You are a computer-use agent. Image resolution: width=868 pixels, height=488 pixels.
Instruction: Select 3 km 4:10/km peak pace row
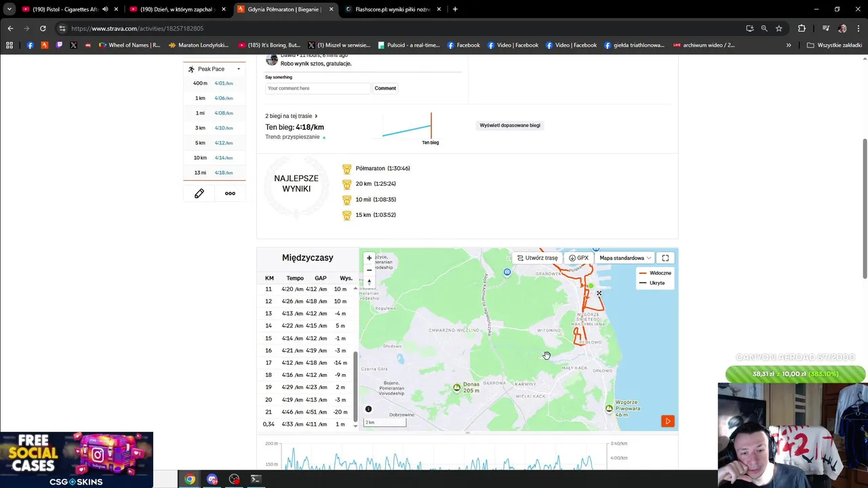[214, 128]
